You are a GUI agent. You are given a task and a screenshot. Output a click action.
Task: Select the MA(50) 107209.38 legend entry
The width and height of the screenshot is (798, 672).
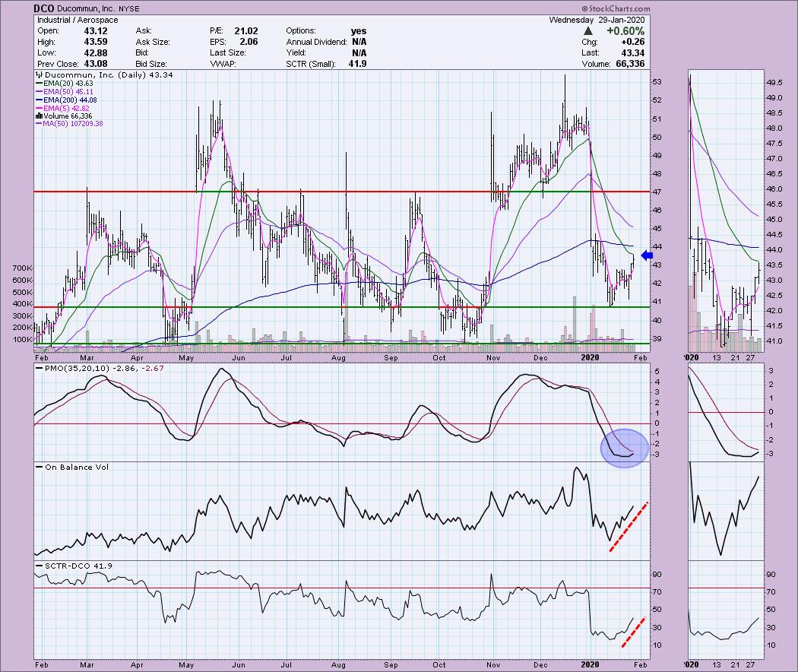coord(69,124)
